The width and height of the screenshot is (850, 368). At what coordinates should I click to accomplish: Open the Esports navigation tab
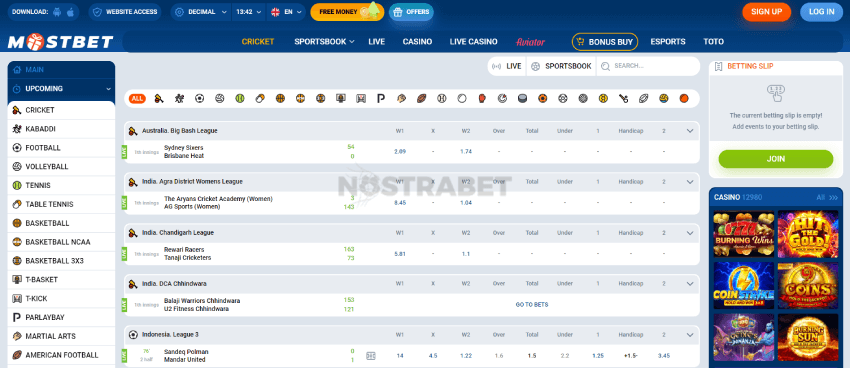pos(668,42)
